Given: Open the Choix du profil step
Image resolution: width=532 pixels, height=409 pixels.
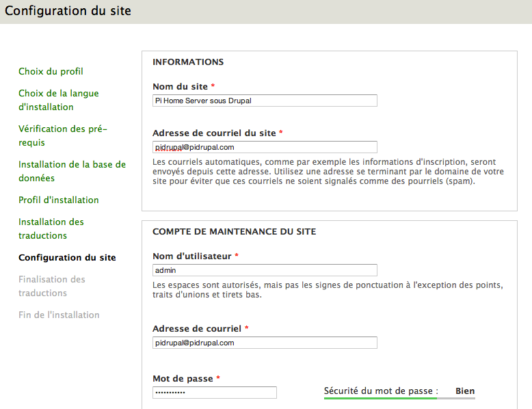Looking at the screenshot, I should (51, 71).
